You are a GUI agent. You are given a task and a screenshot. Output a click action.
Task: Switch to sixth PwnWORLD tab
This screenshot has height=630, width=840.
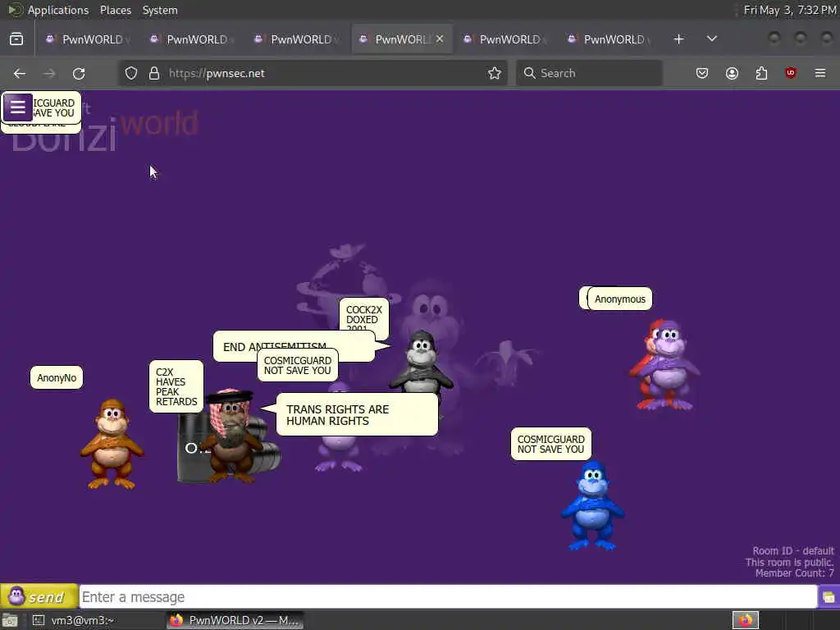click(x=609, y=39)
